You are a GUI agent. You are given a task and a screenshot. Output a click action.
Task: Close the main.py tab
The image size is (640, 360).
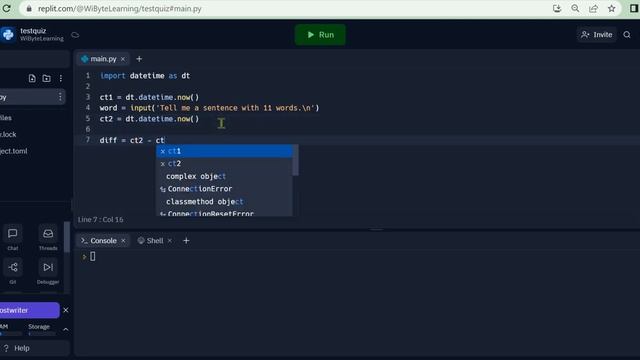(x=123, y=59)
